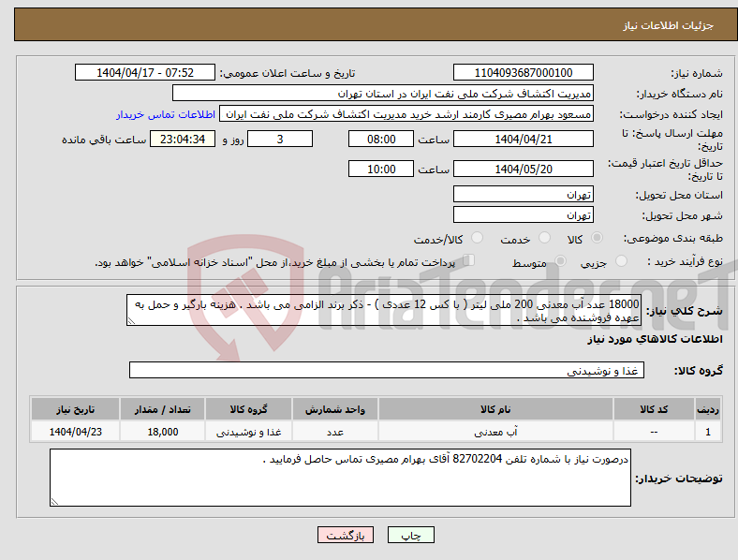This screenshot has height=560, width=738.
Task: Click the general need description textarea
Action: tap(384, 310)
